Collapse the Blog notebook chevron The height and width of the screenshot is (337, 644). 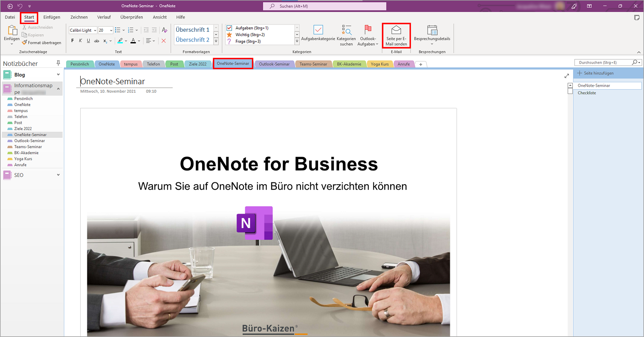pyautogui.click(x=58, y=75)
